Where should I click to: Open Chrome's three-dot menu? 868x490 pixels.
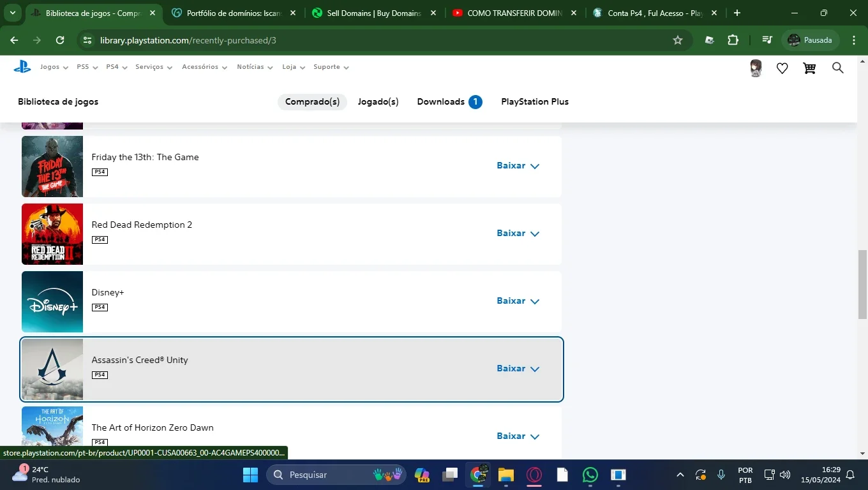(x=854, y=40)
